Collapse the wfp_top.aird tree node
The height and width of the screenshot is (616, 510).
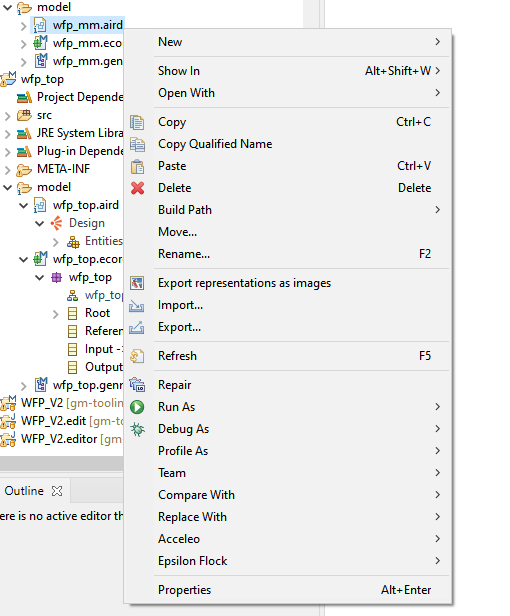pos(24,205)
